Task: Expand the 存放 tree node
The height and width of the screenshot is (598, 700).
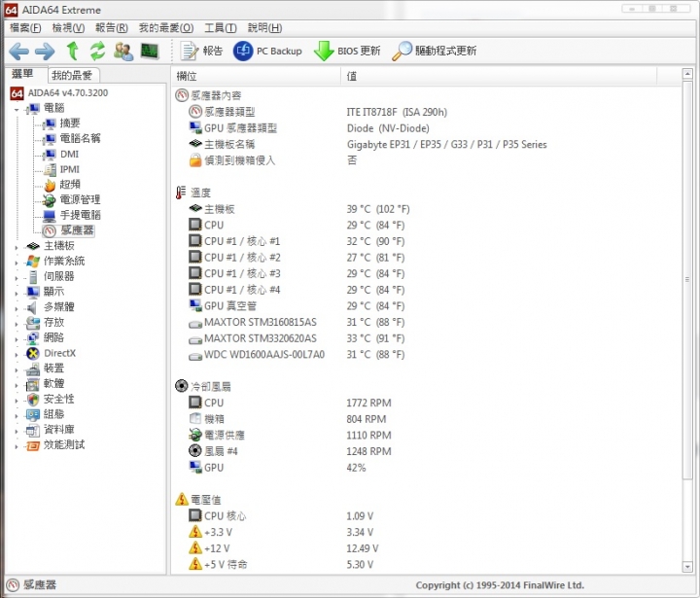Action: (17, 324)
